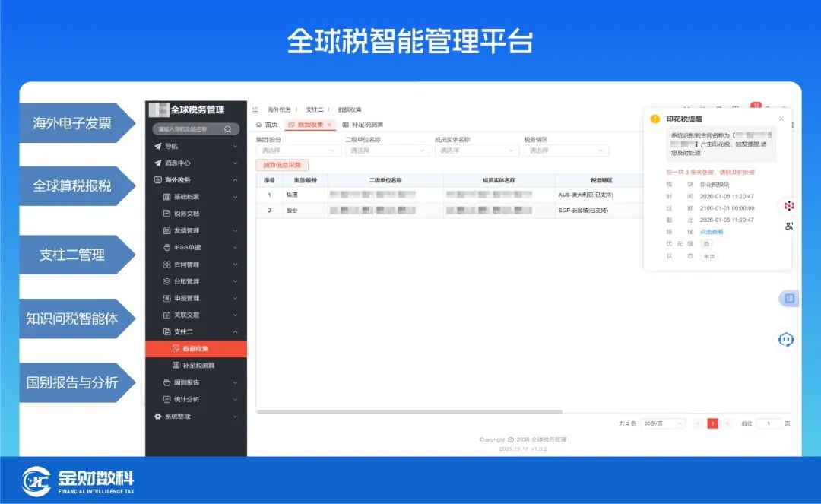The height and width of the screenshot is (504, 821).
Task: Collapse the 支柱二 submenu chevron
Action: (x=235, y=331)
